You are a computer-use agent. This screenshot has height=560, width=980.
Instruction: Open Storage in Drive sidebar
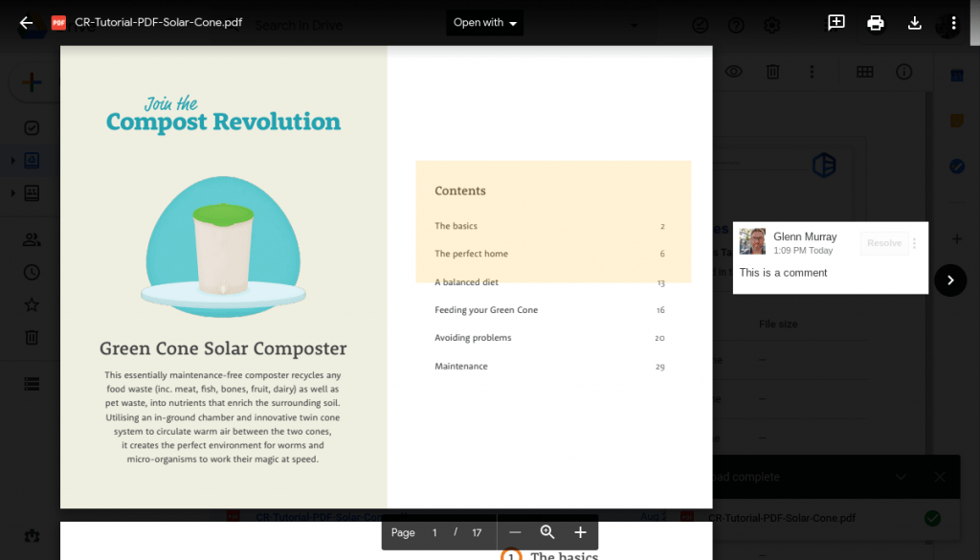(x=32, y=384)
